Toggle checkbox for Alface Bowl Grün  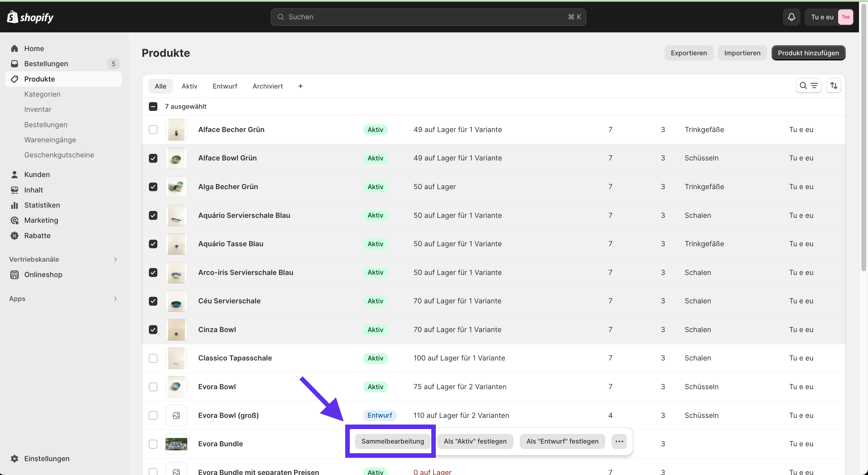pos(153,158)
